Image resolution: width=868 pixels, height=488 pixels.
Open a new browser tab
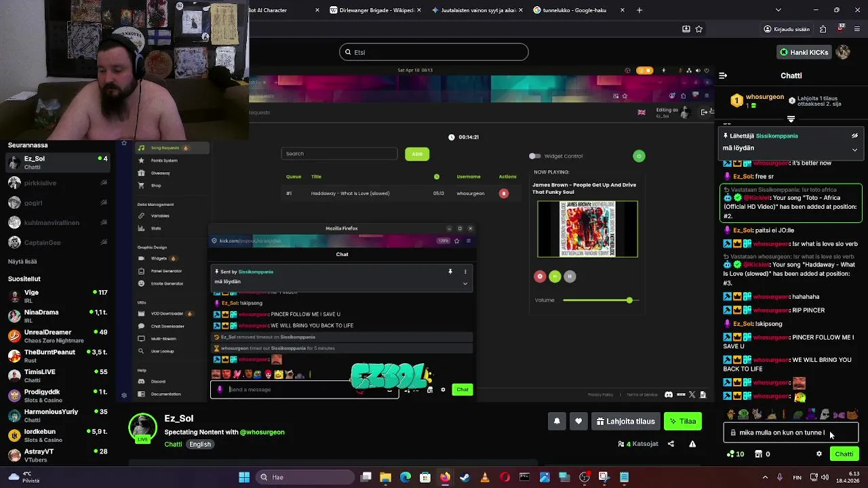click(x=639, y=10)
